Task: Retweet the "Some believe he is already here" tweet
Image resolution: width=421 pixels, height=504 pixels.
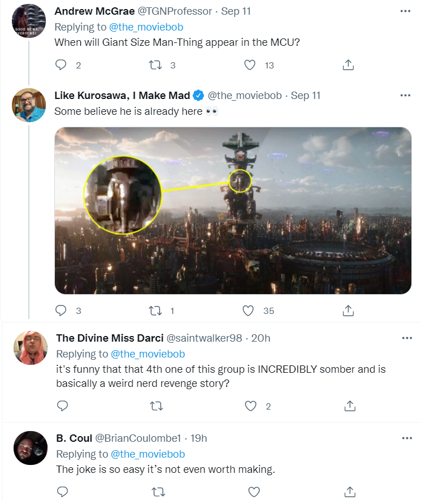Action: click(x=154, y=311)
